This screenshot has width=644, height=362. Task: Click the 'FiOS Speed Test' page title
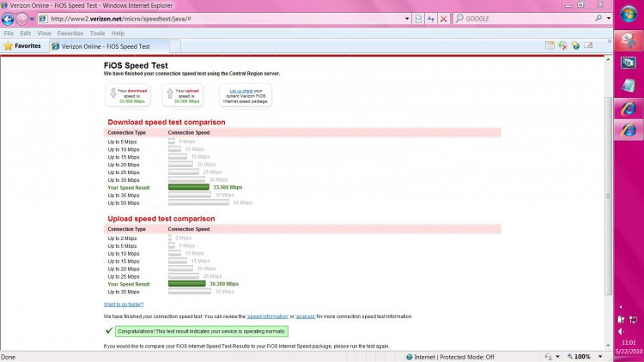pos(136,66)
